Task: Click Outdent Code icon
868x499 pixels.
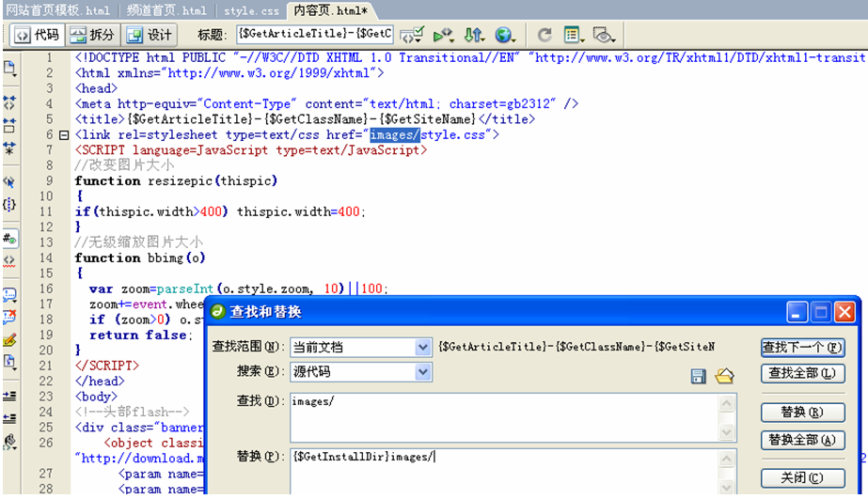Action: pyautogui.click(x=10, y=419)
